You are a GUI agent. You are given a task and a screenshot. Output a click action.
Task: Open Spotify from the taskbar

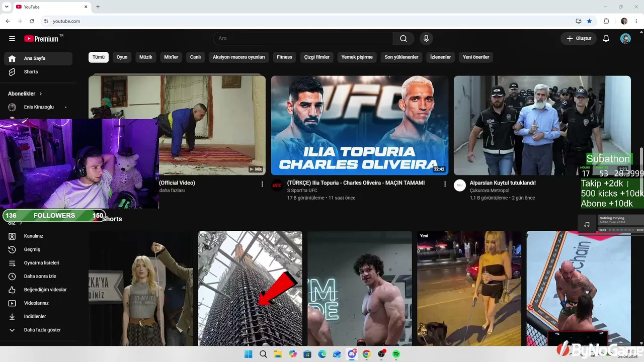(x=396, y=354)
